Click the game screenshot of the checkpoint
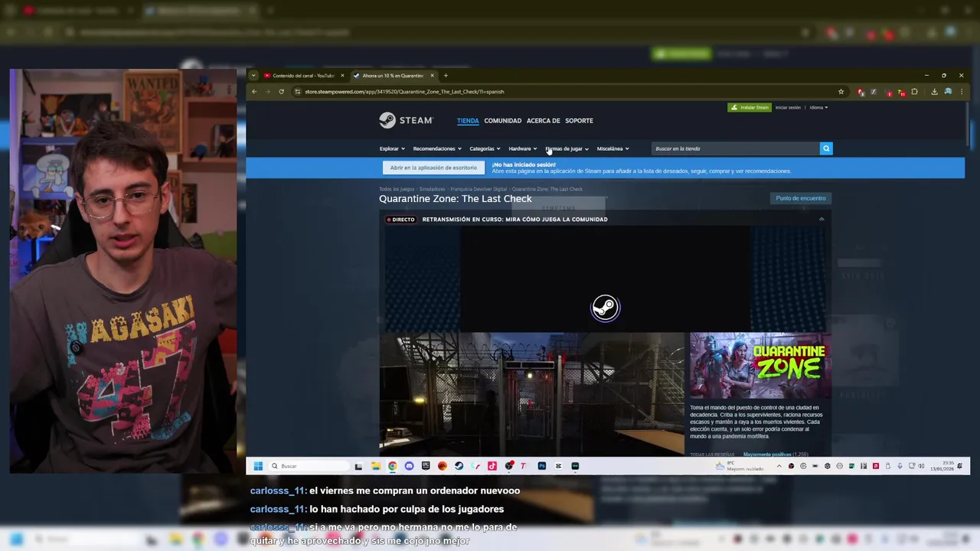 point(532,393)
